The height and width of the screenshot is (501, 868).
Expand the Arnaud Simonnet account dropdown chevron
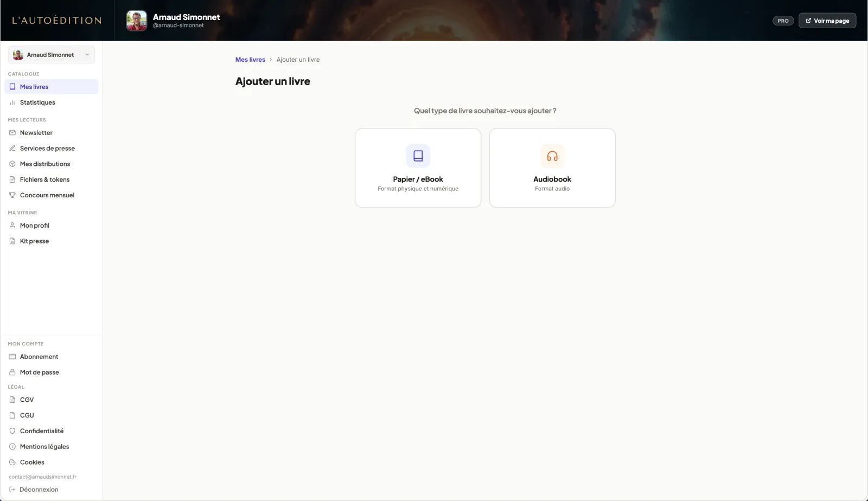[87, 55]
